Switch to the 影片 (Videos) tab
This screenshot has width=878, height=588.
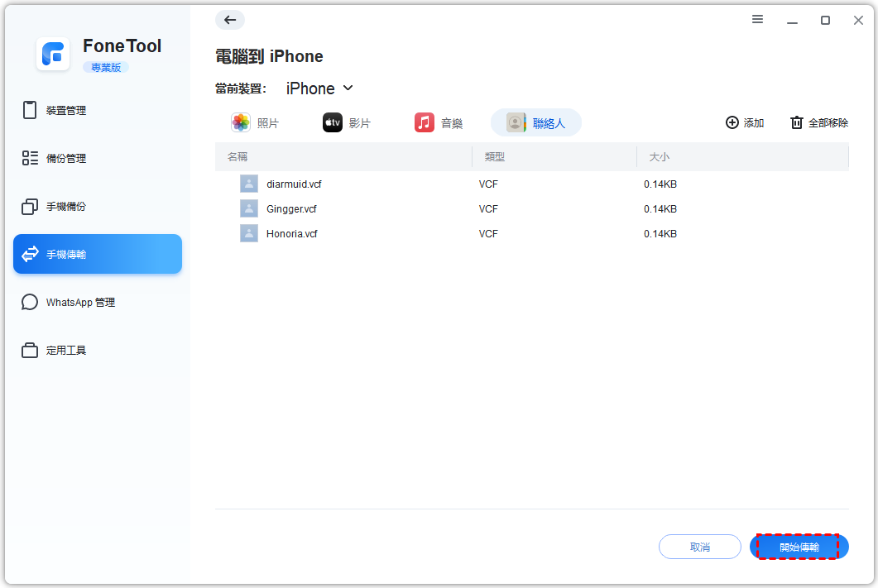347,123
